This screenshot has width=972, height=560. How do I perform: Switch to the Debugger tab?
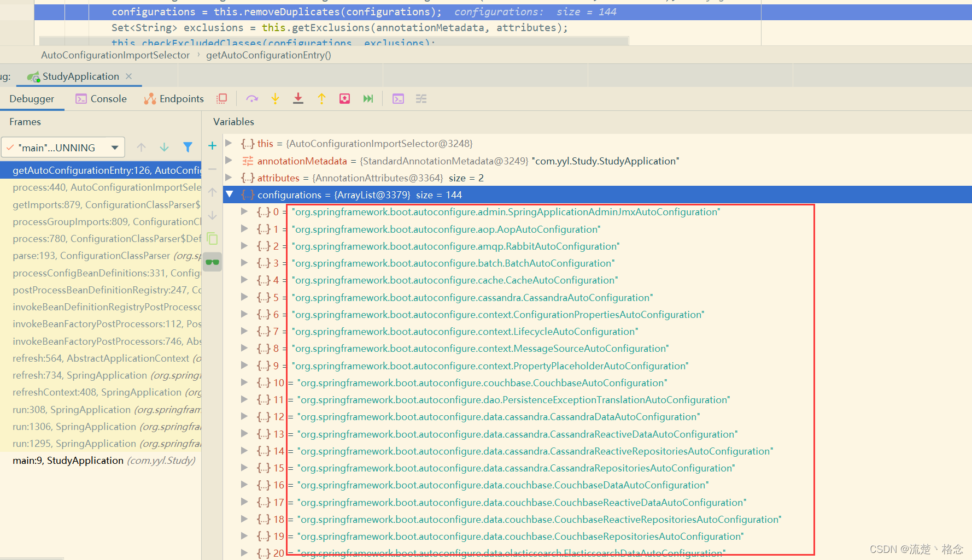coord(32,99)
